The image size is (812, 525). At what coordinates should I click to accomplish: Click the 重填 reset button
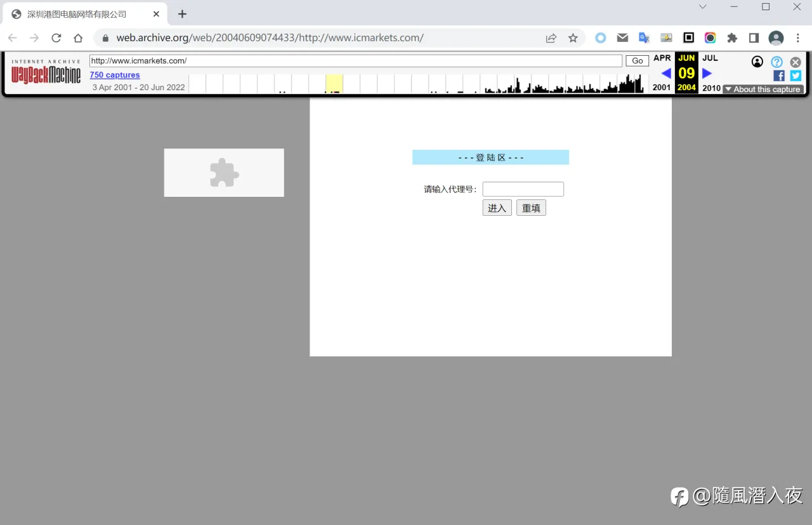pyautogui.click(x=531, y=208)
